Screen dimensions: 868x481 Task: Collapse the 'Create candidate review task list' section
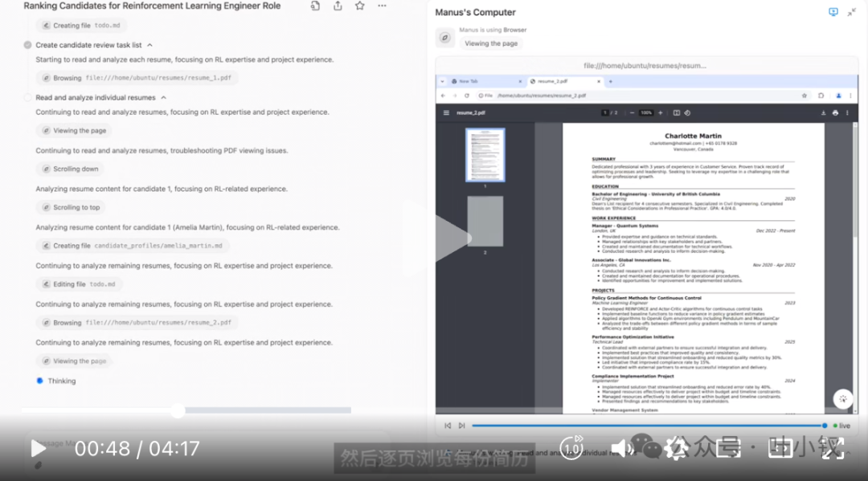(x=149, y=45)
